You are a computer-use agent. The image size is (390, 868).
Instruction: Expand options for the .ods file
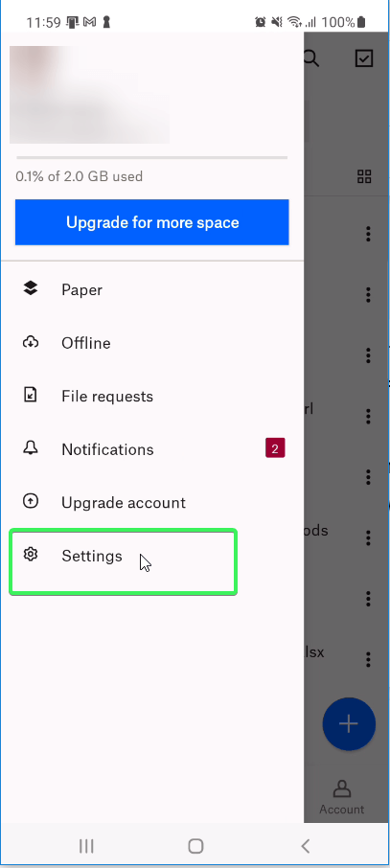[368, 537]
